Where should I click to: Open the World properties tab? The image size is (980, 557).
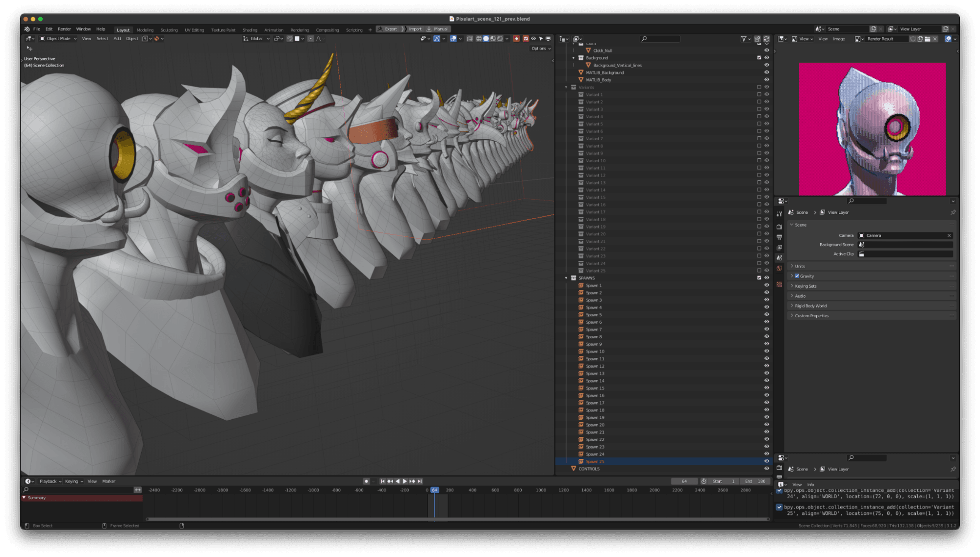[x=779, y=268]
